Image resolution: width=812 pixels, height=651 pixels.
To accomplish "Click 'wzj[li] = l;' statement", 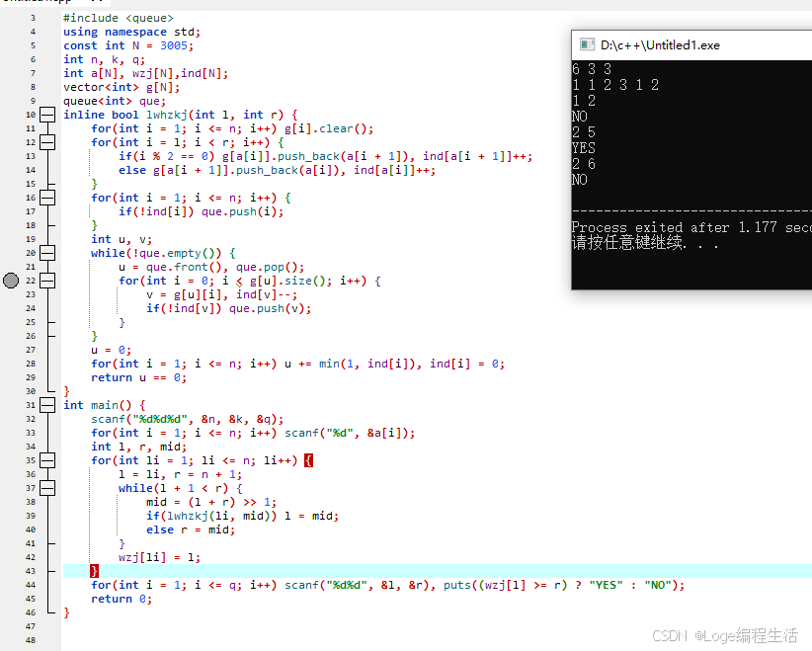I will [159, 557].
